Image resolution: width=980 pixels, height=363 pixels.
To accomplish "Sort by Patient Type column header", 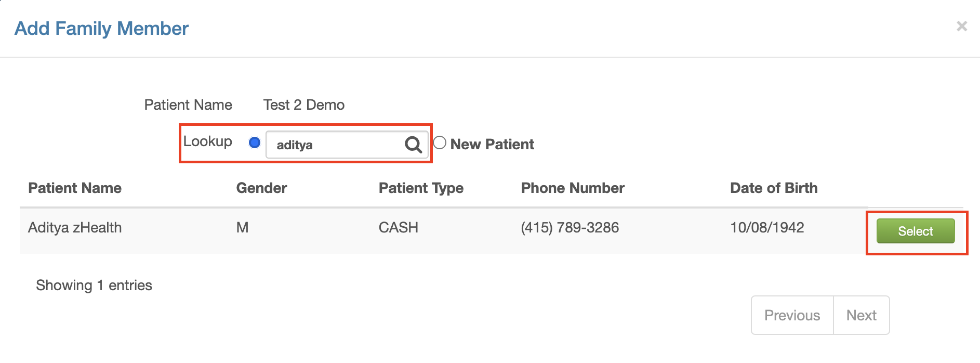I will click(x=421, y=188).
